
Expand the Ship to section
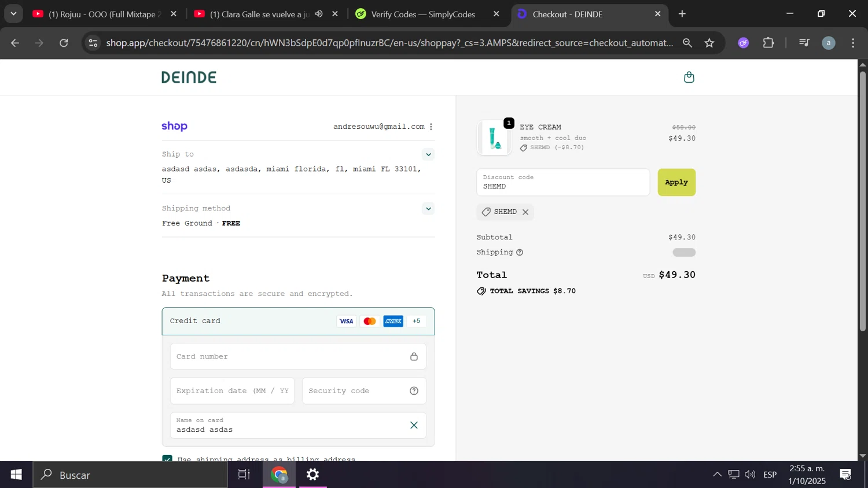coord(428,154)
